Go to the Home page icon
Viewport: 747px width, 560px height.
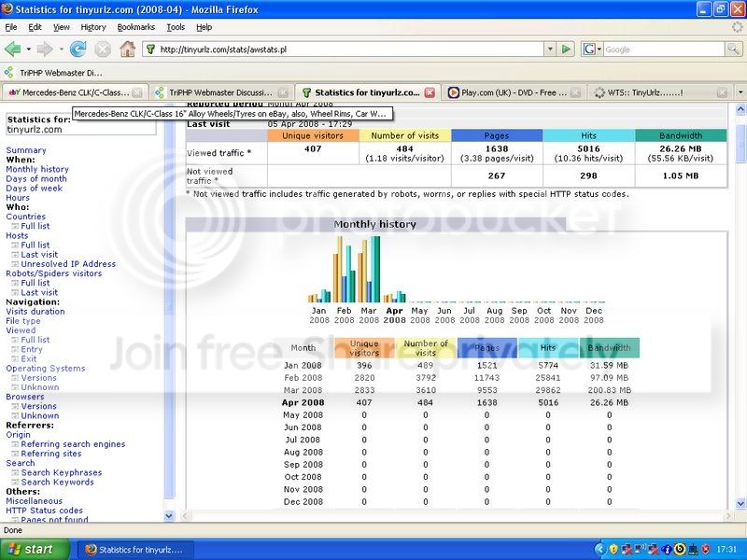(x=127, y=49)
